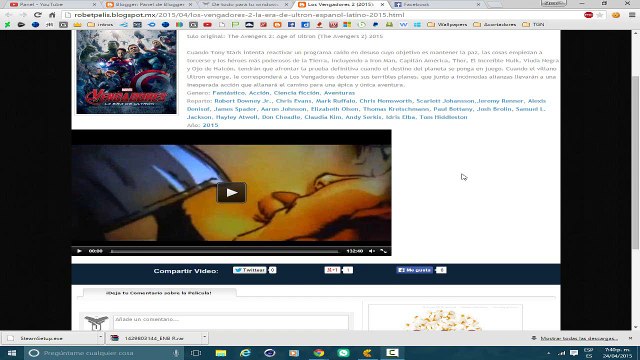Click play icon in video control bar
640x360 pixels.
(x=79, y=251)
